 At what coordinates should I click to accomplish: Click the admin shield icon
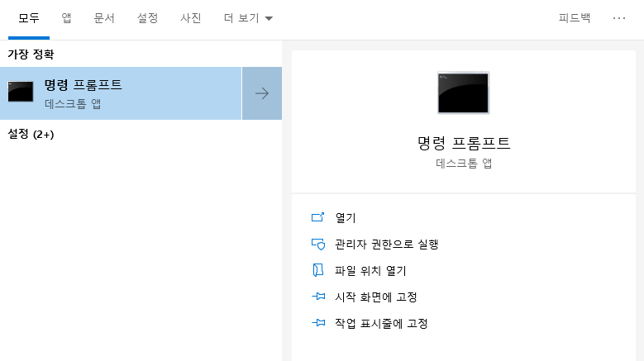[318, 244]
